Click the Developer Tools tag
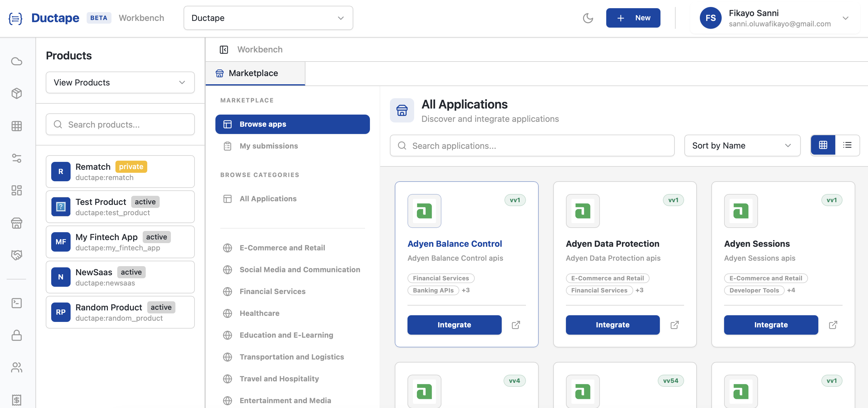The height and width of the screenshot is (408, 868). pos(754,290)
